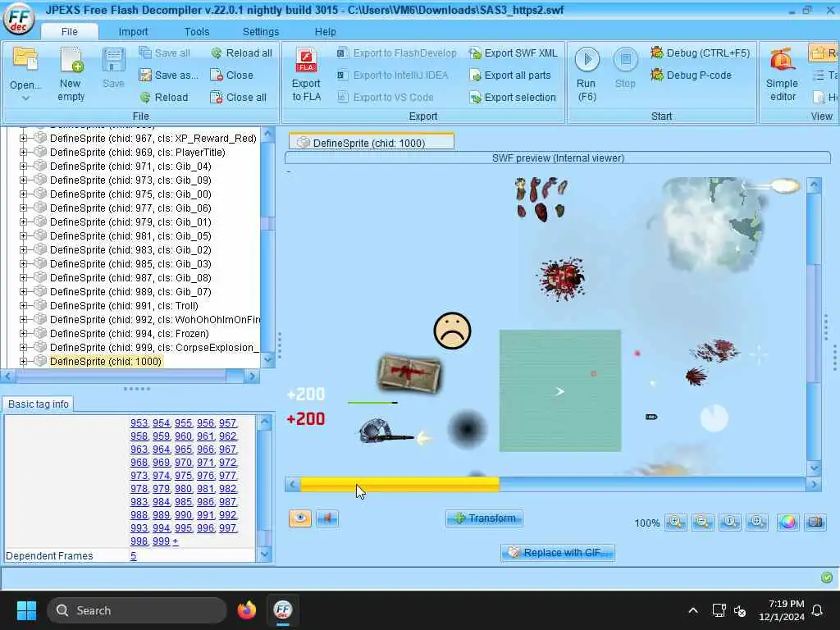The width and height of the screenshot is (840, 630).
Task: Close the current SWF via Close
Action: (x=231, y=75)
